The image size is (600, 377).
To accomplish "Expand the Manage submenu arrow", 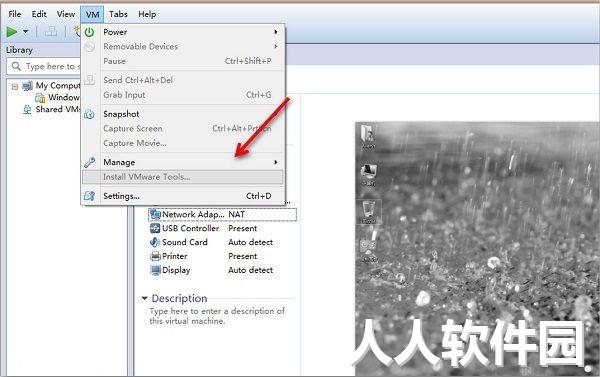I will (276, 162).
